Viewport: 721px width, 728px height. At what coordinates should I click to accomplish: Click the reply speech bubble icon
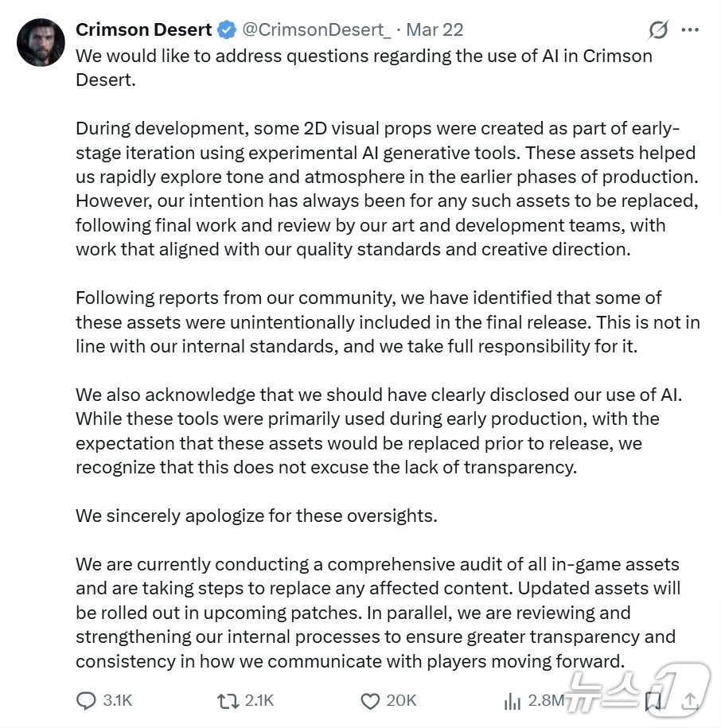click(x=86, y=700)
